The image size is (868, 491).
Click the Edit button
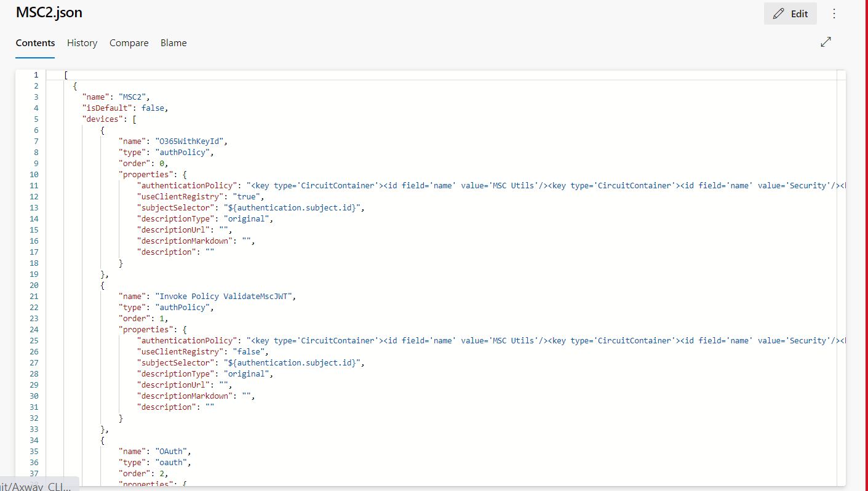790,13
